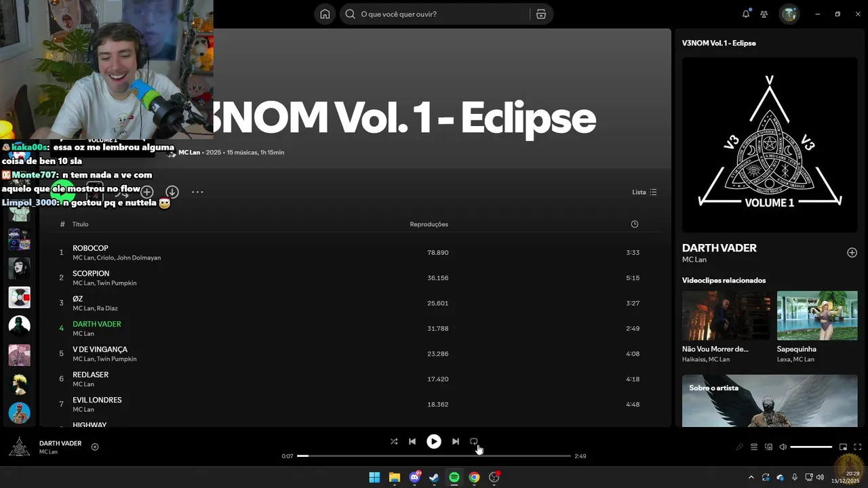Show hidden system tray icons
The width and height of the screenshot is (868, 488).
click(751, 477)
